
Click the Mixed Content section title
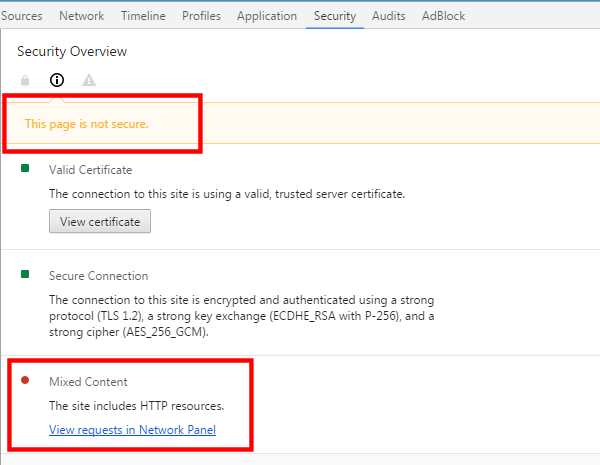pyautogui.click(x=89, y=382)
